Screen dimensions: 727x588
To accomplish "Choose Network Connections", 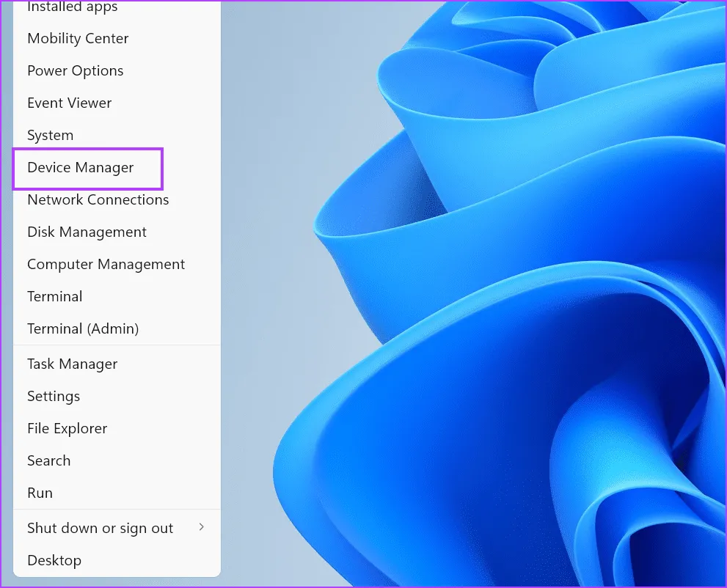I will (98, 200).
